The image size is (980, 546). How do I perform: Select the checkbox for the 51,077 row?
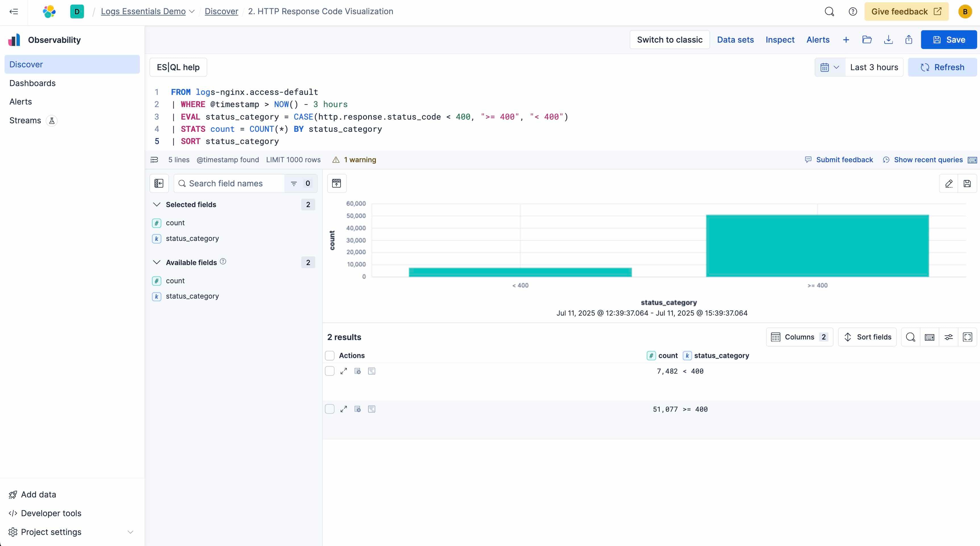pos(330,409)
